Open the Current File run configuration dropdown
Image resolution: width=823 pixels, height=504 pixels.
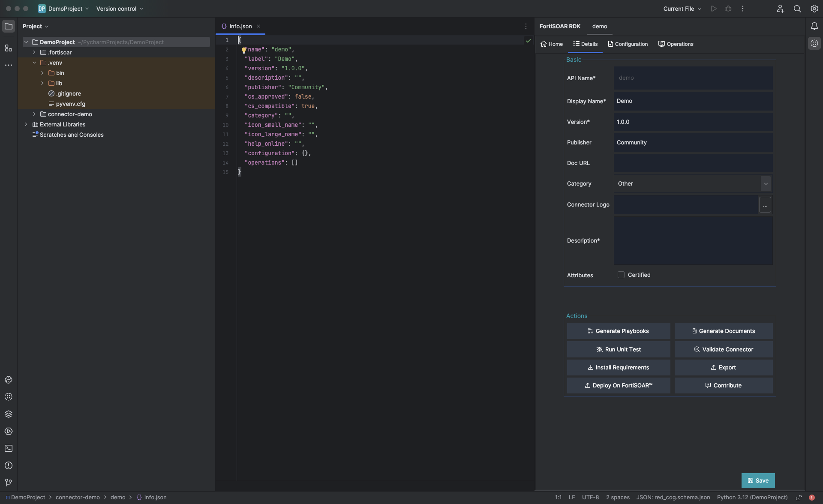click(682, 9)
